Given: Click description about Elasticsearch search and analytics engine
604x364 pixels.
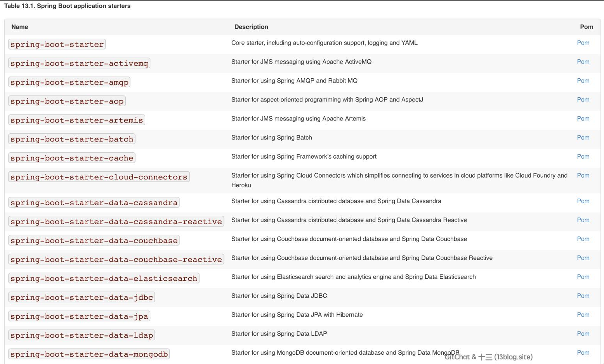Looking at the screenshot, I should click(x=354, y=277).
